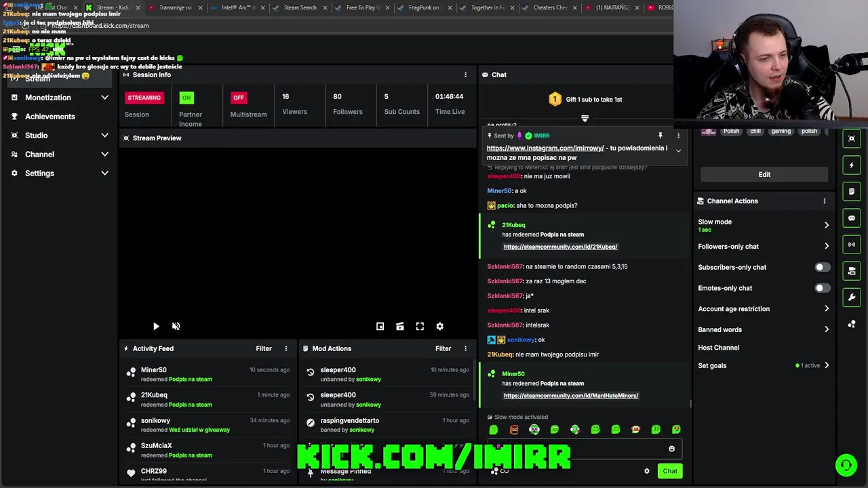Toggle Partner Income ON badge
This screenshot has width=868, height=488.
click(186, 98)
